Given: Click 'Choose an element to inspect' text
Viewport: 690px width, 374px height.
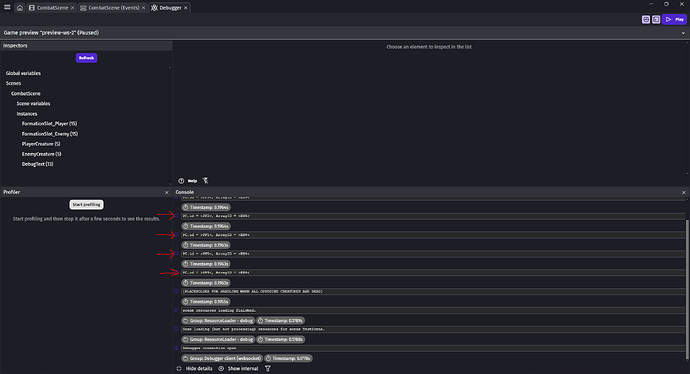Looking at the screenshot, I should [x=429, y=47].
